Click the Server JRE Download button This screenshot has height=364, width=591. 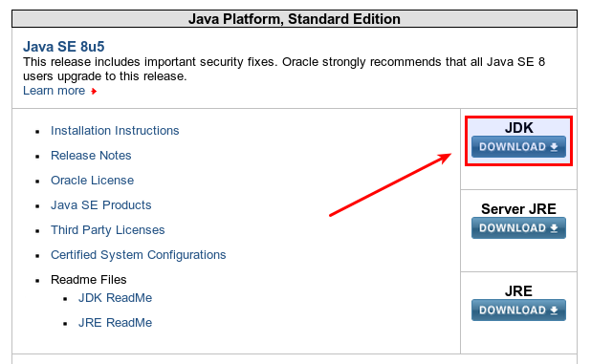coord(518,228)
